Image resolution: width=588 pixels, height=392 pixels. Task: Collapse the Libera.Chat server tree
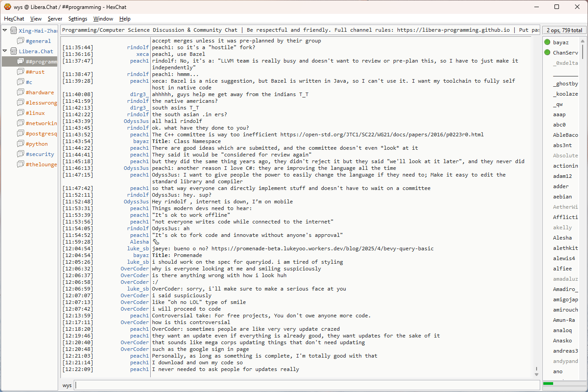click(5, 51)
